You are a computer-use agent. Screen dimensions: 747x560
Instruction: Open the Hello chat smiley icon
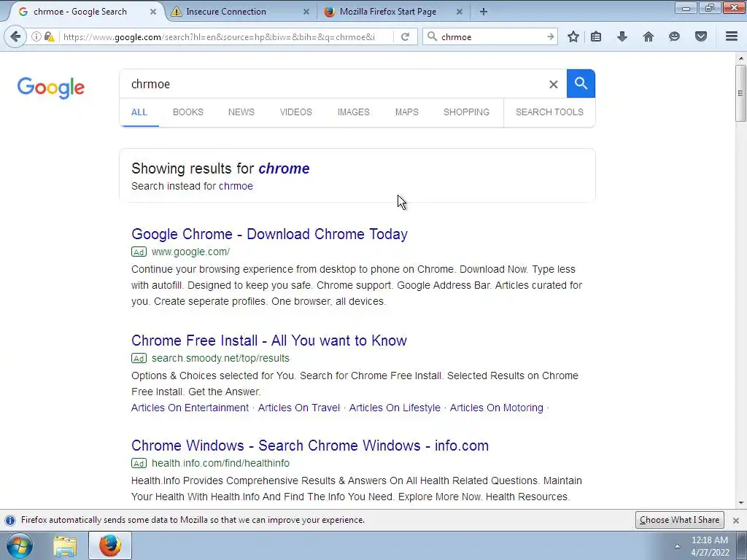click(x=674, y=36)
